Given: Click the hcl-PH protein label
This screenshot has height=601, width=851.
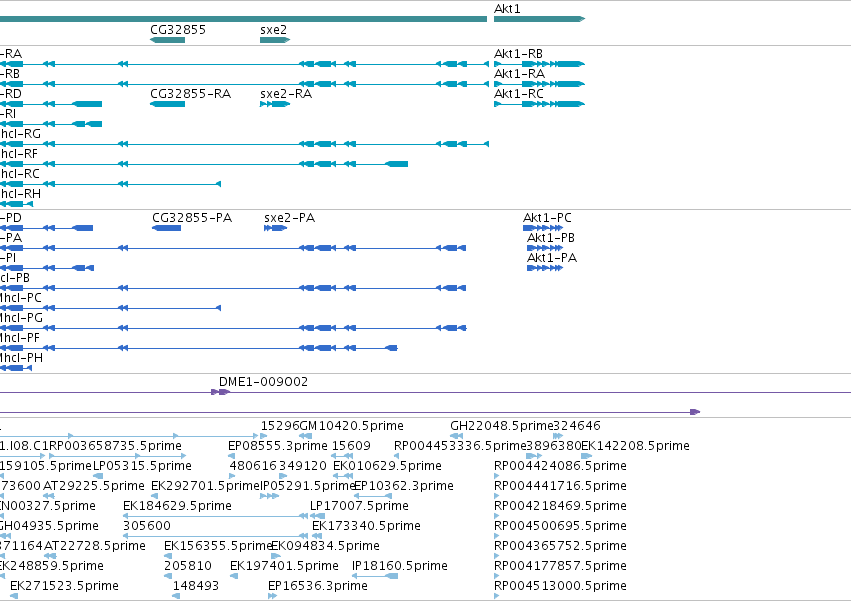Looking at the screenshot, I should (21, 358).
